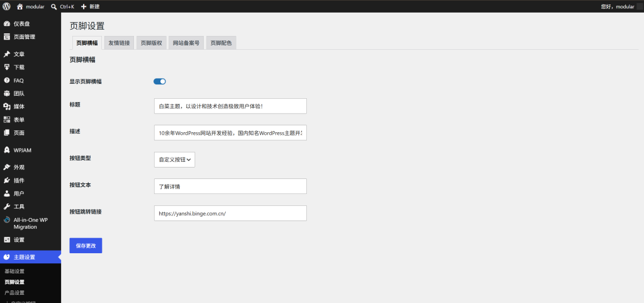Open the 页脚版权 tab
The height and width of the screenshot is (303, 644).
(151, 43)
